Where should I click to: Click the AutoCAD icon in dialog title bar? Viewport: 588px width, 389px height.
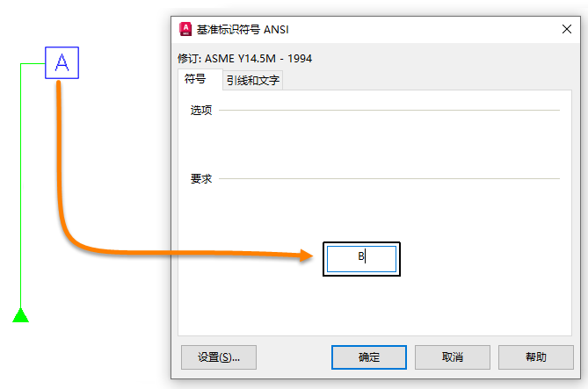[185, 29]
